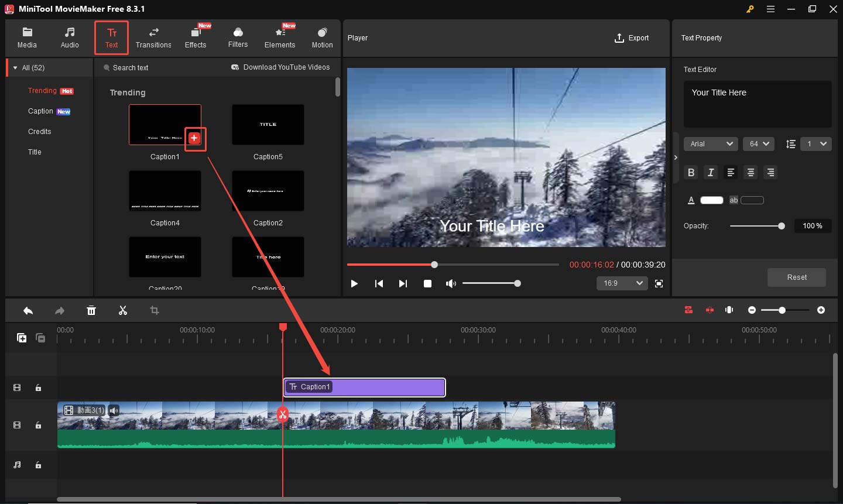843x504 pixels.
Task: Toggle bold text formatting
Action: tap(691, 172)
